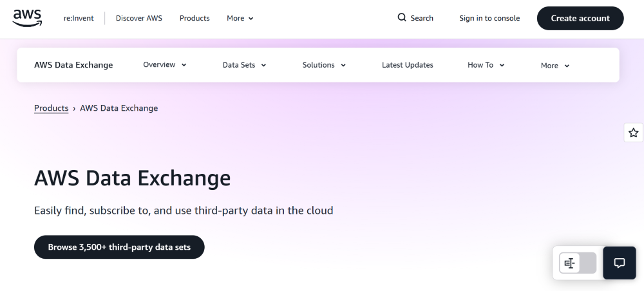Click AWS Data Exchange nav title
644x291 pixels.
coord(73,65)
